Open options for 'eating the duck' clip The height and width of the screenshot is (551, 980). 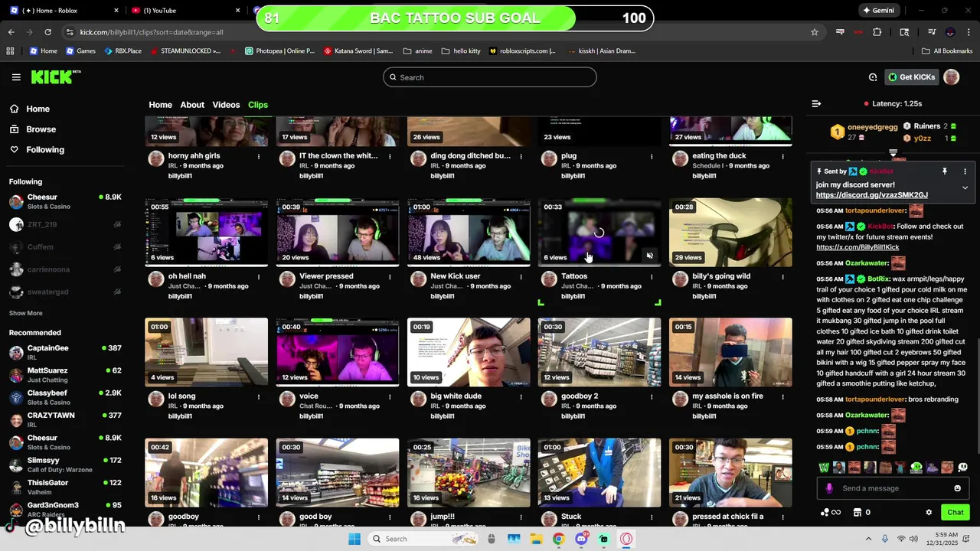[782, 156]
